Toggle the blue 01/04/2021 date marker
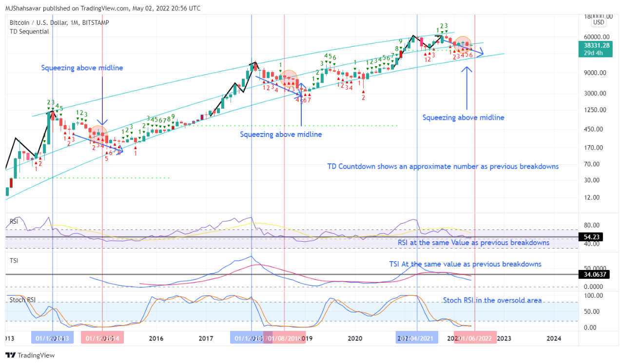 pyautogui.click(x=416, y=338)
